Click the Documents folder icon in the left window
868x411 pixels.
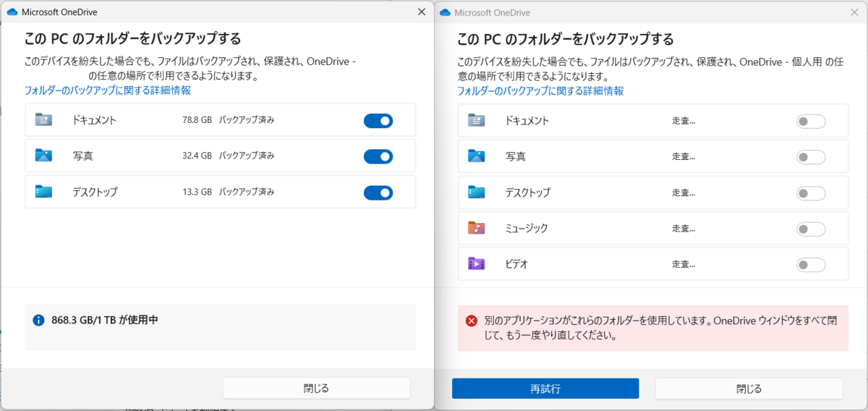tap(44, 120)
